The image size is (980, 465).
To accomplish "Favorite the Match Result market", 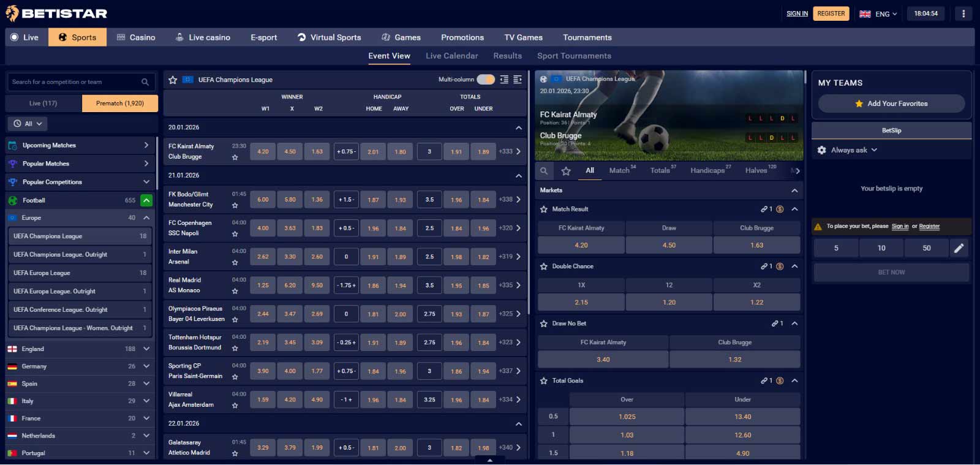I will coord(543,209).
